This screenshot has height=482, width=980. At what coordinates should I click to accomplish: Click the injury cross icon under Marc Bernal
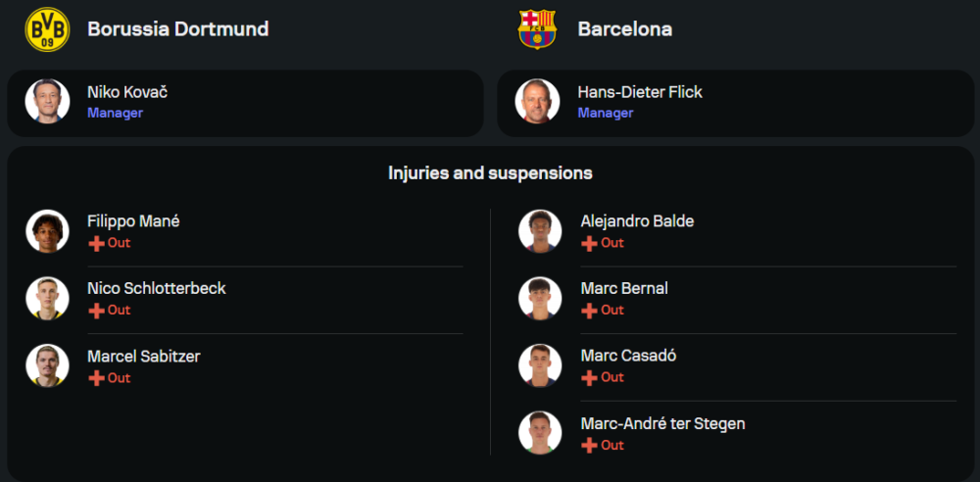pos(589,311)
